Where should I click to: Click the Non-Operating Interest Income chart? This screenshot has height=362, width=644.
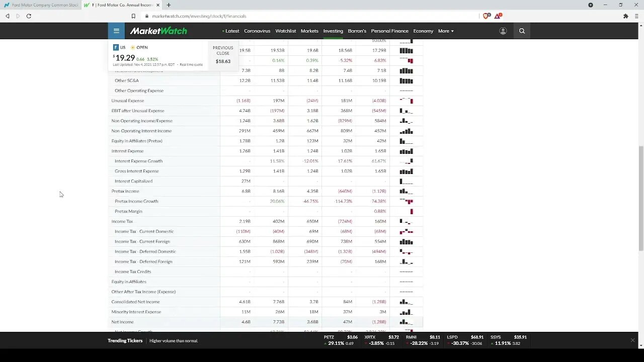(x=406, y=131)
